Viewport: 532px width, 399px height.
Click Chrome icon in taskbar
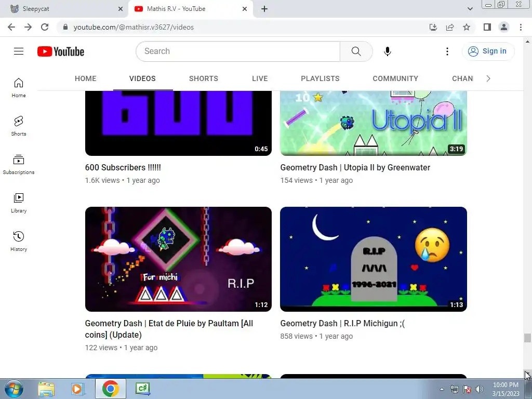(110, 389)
